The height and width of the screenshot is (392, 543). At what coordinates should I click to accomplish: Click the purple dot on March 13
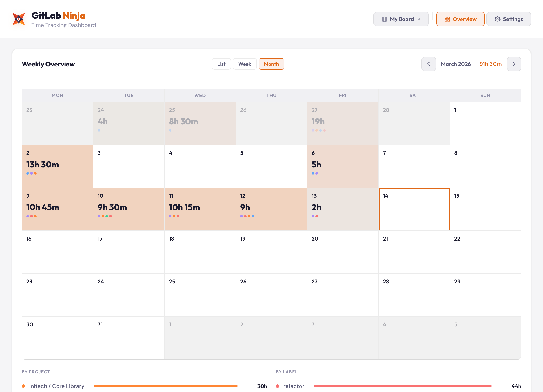pyautogui.click(x=313, y=216)
